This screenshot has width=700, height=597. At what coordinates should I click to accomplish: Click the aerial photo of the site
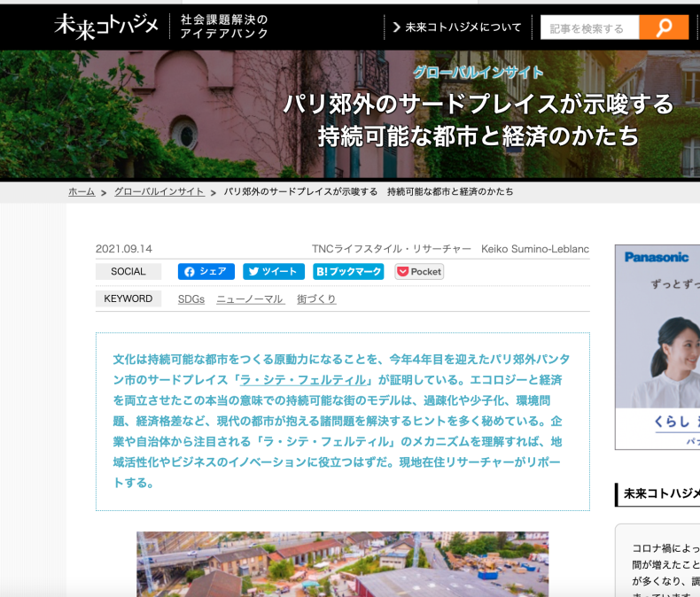pyautogui.click(x=342, y=564)
